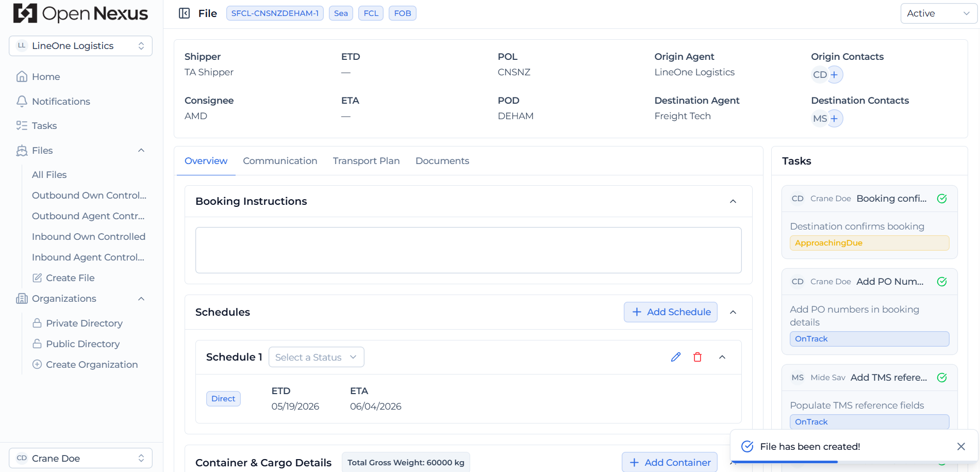
Task: Collapse the Files section in sidebar
Action: click(x=141, y=151)
